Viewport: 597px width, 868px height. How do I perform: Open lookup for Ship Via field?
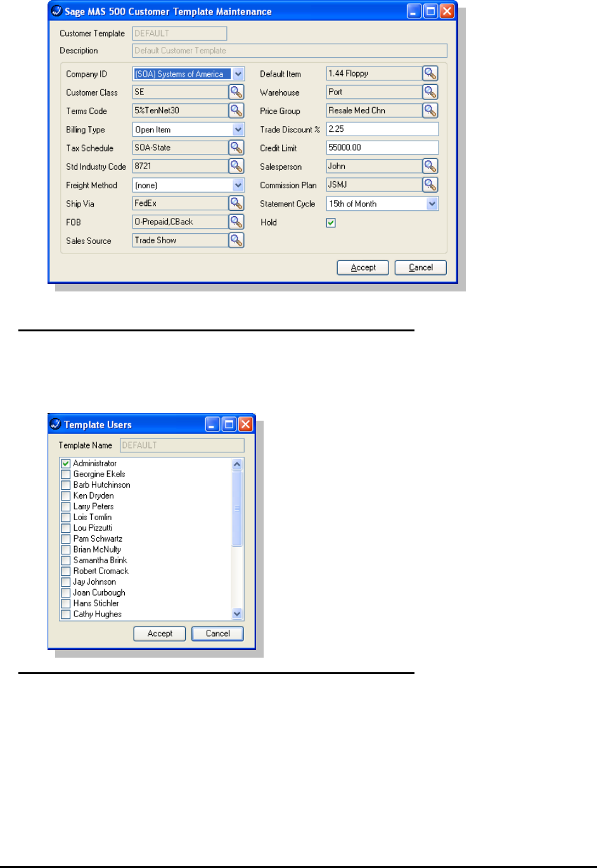[236, 203]
